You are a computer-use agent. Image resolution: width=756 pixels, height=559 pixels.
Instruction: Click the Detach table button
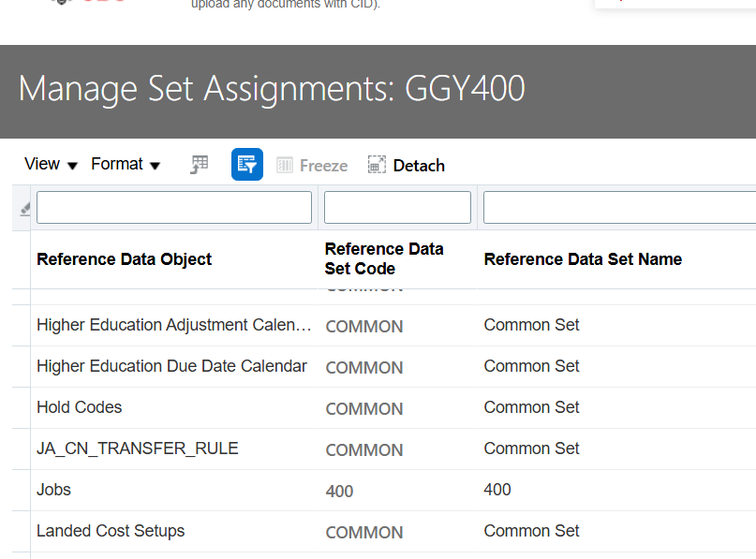(406, 166)
